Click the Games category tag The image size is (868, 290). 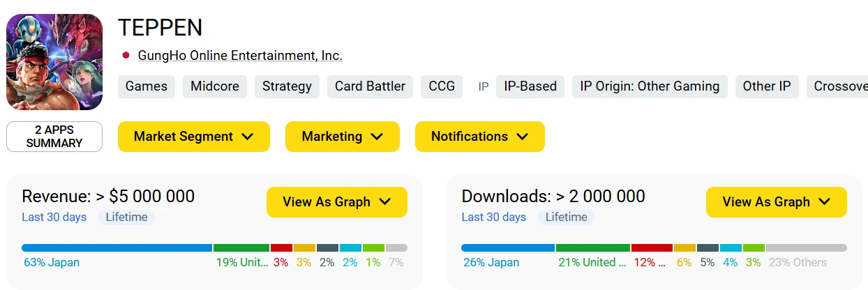[147, 86]
